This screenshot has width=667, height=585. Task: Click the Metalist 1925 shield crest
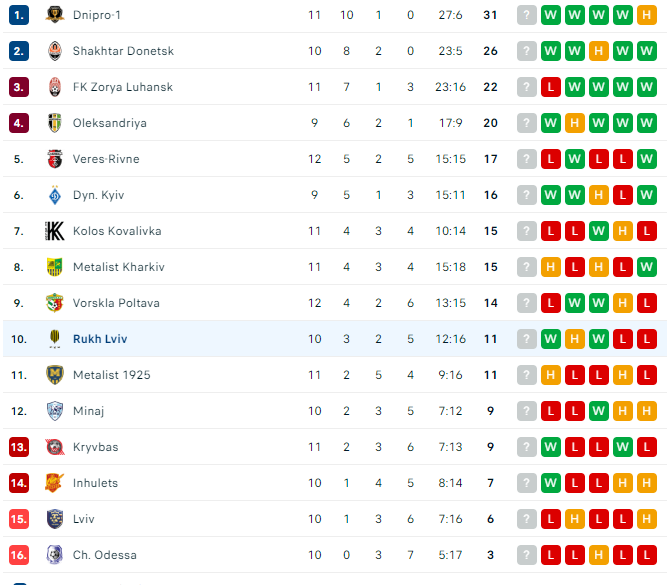(x=54, y=375)
